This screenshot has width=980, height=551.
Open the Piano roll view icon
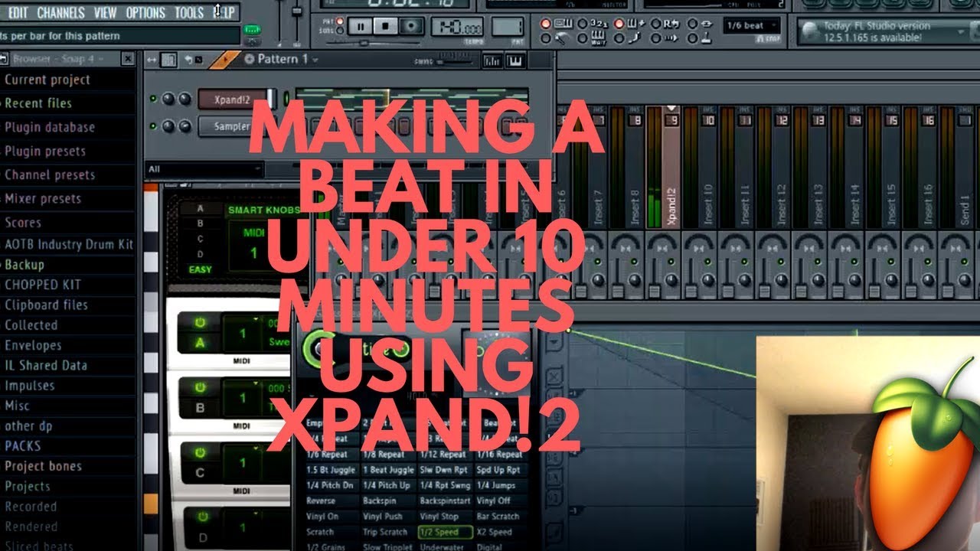[x=516, y=60]
